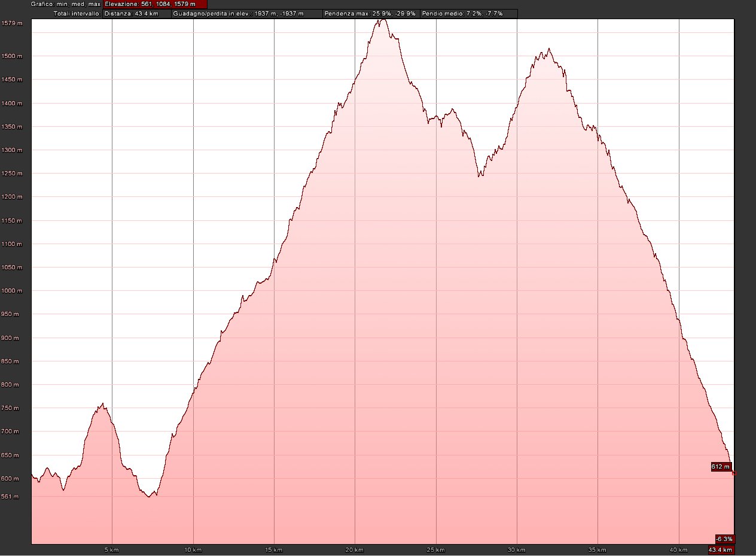The height and width of the screenshot is (556, 756).
Task: Click the 1579 m maximum elevation axis label
Action: tap(13, 23)
